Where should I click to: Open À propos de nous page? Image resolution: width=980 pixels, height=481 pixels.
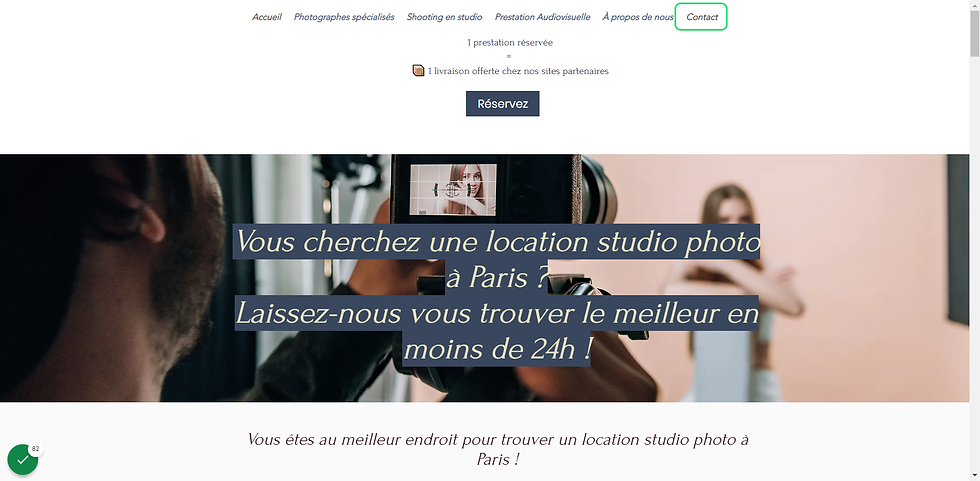(x=638, y=17)
